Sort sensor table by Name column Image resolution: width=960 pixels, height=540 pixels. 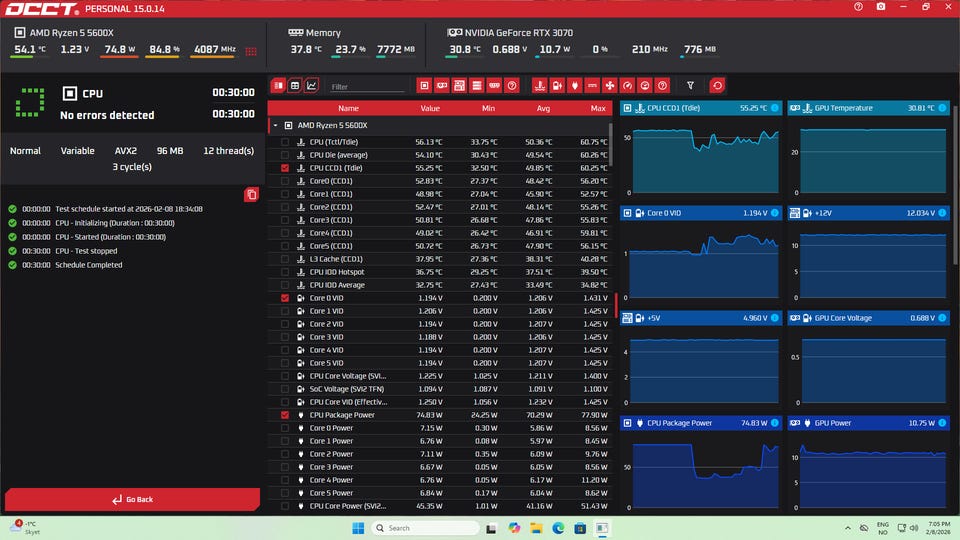coord(348,108)
